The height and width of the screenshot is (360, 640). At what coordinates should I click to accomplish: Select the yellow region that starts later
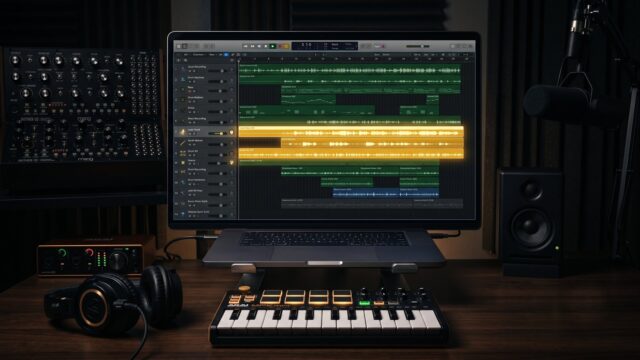[x=372, y=143]
